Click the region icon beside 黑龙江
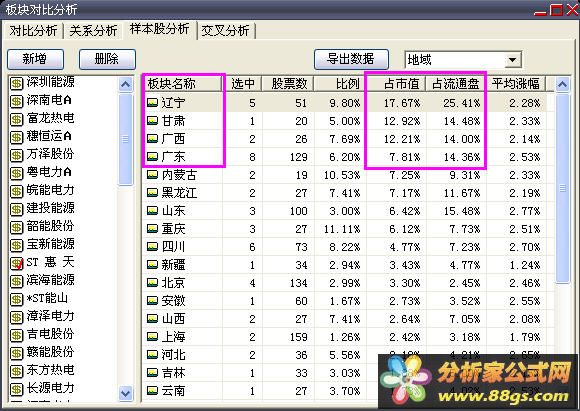Image resolution: width=580 pixels, height=411 pixels. (x=152, y=193)
